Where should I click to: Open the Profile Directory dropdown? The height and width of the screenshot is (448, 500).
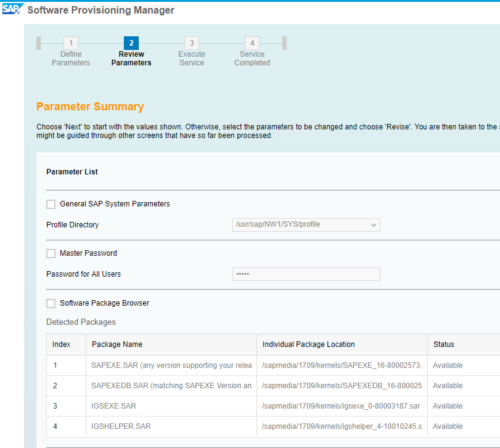click(306, 225)
